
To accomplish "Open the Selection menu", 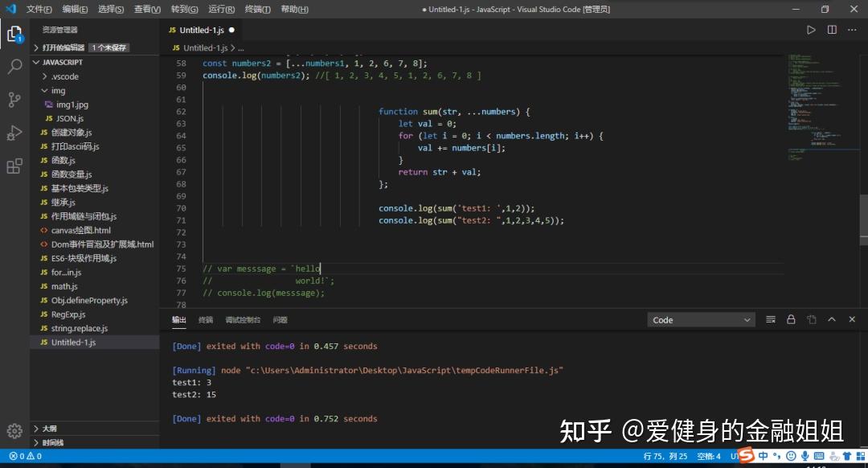I will coord(111,9).
